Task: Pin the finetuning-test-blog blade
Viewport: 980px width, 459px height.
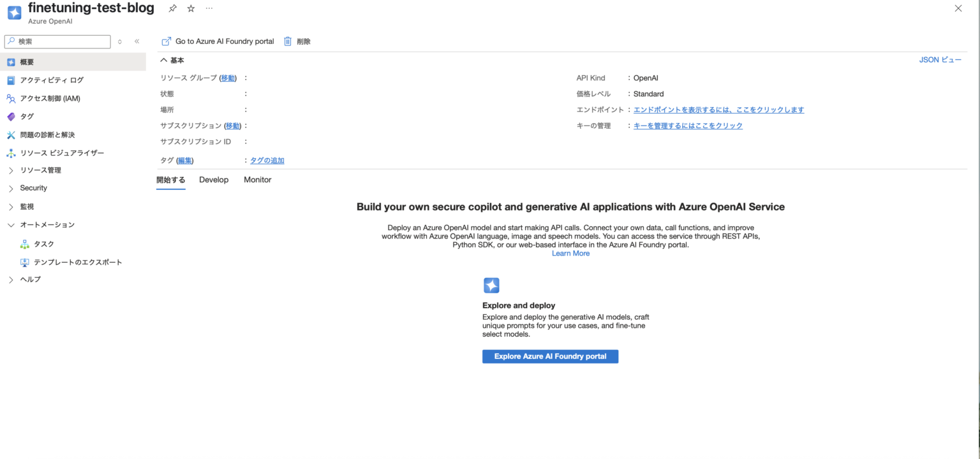Action: (172, 8)
